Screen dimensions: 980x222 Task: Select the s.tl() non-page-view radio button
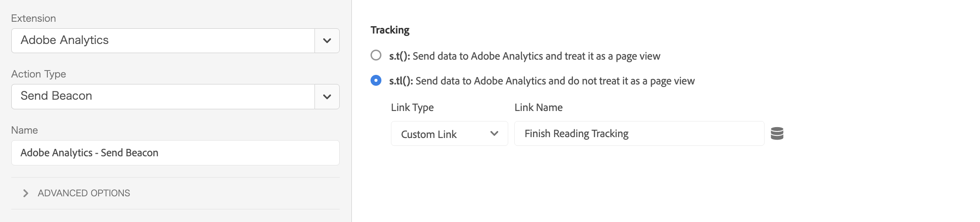point(376,81)
